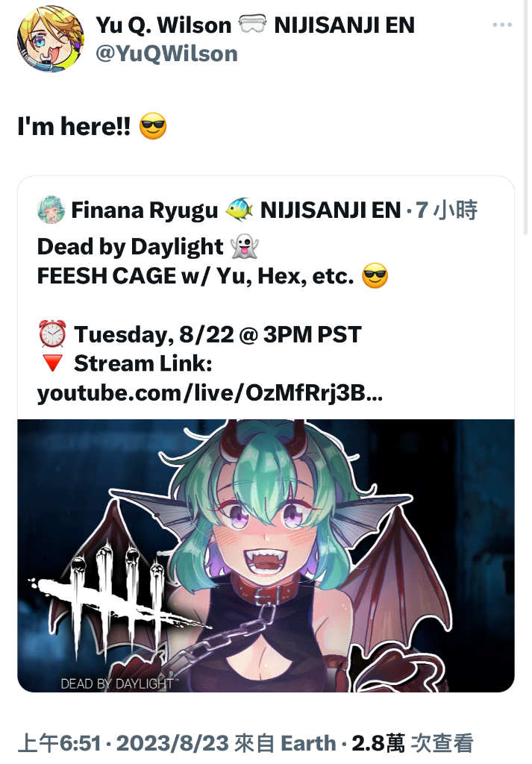
Task: Click the 2.8萬 次查看 view count
Action: pos(413,744)
